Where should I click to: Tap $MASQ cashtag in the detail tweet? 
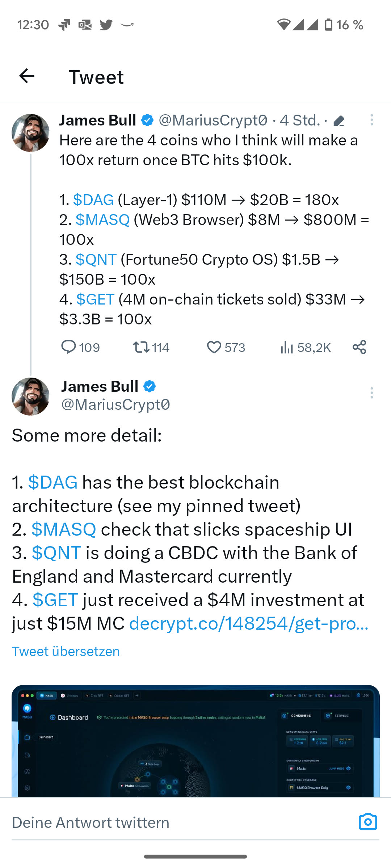click(64, 529)
